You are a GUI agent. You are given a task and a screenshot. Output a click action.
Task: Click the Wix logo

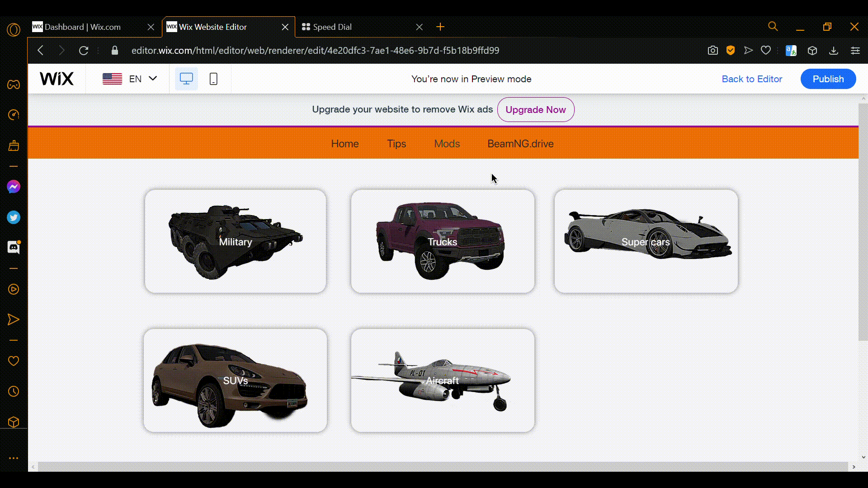tap(57, 79)
